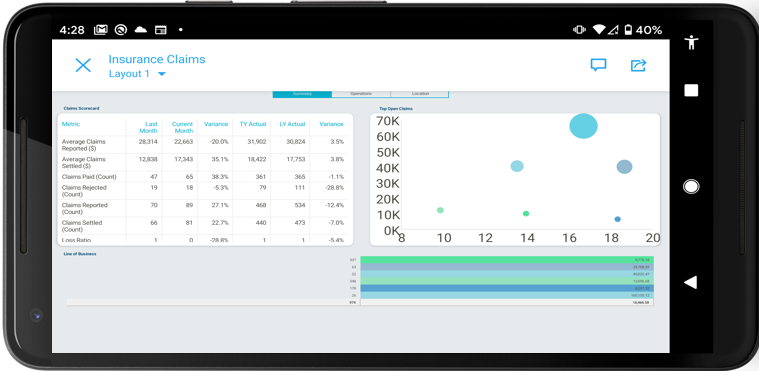Screen dimensions: 759x371
Task: Tap the grey-blue bubble near 18
Action: (624, 167)
